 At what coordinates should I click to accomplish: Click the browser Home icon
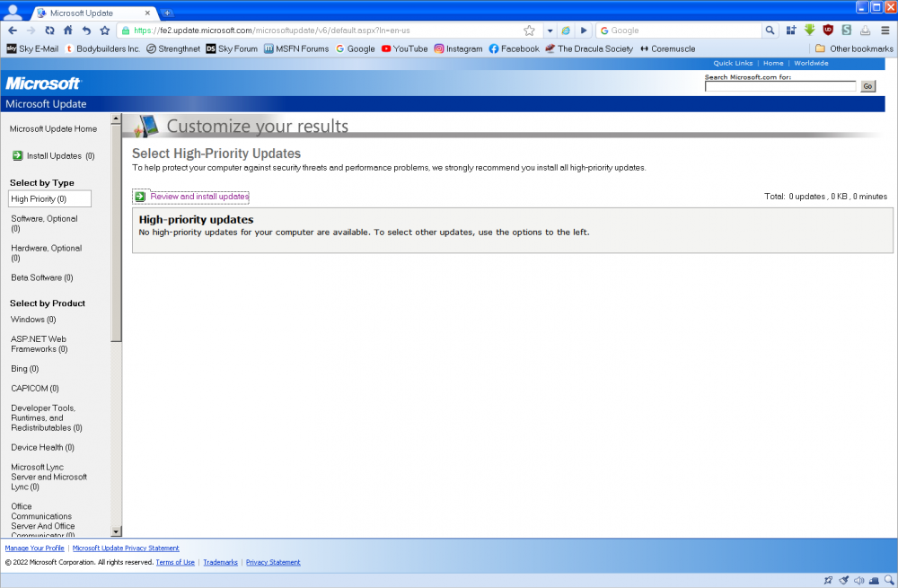[67, 31]
